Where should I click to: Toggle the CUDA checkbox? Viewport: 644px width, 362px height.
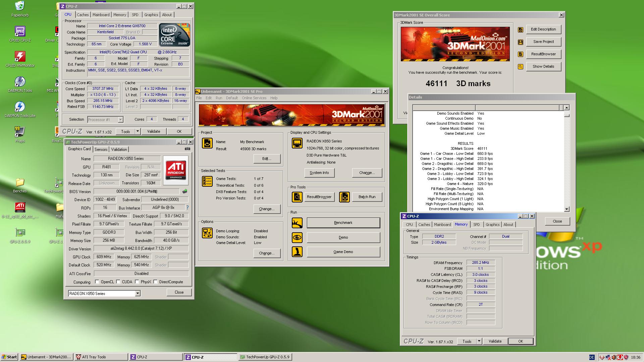(118, 282)
